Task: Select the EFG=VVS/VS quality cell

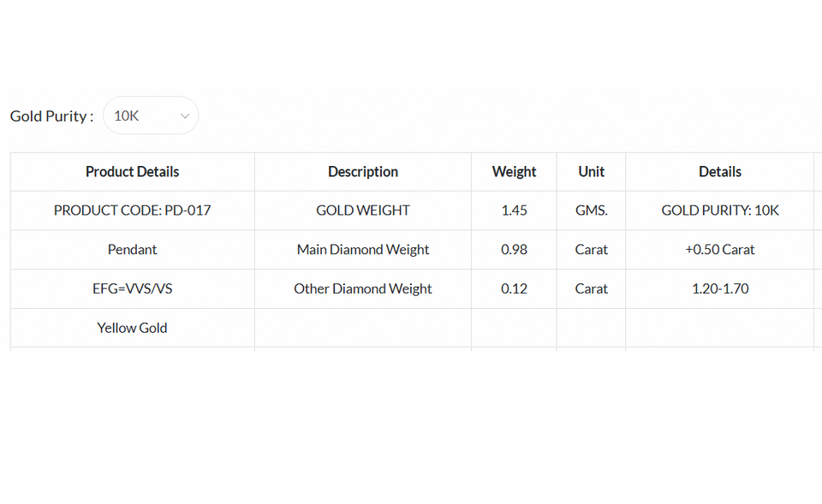Action: click(133, 289)
